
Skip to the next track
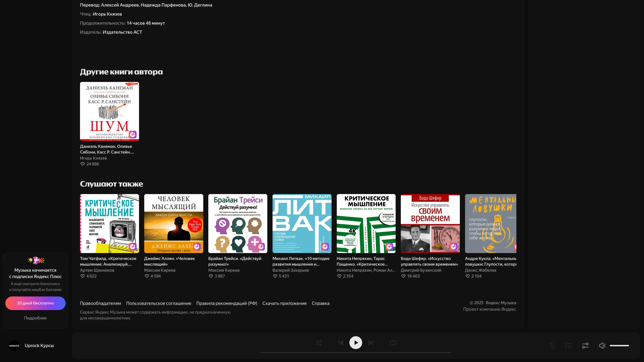coord(371,343)
